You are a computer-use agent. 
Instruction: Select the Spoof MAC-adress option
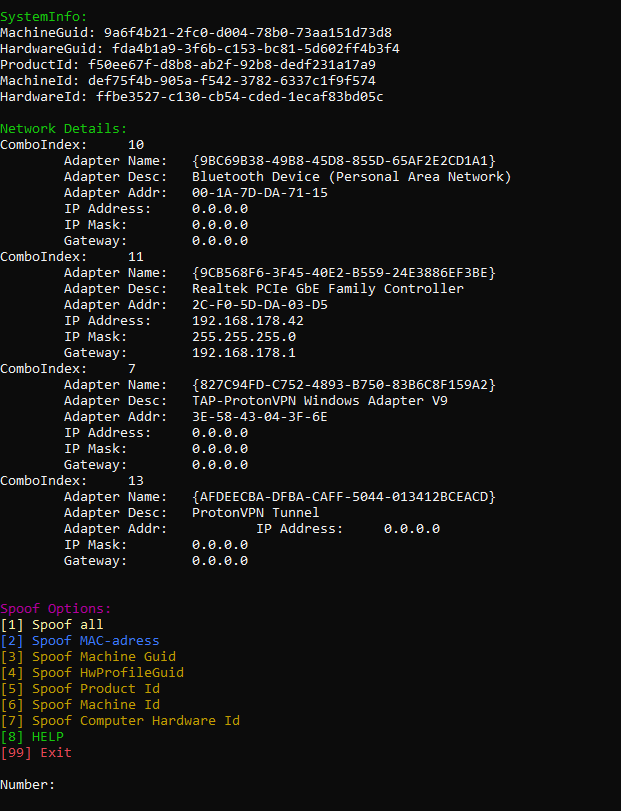coord(80,641)
